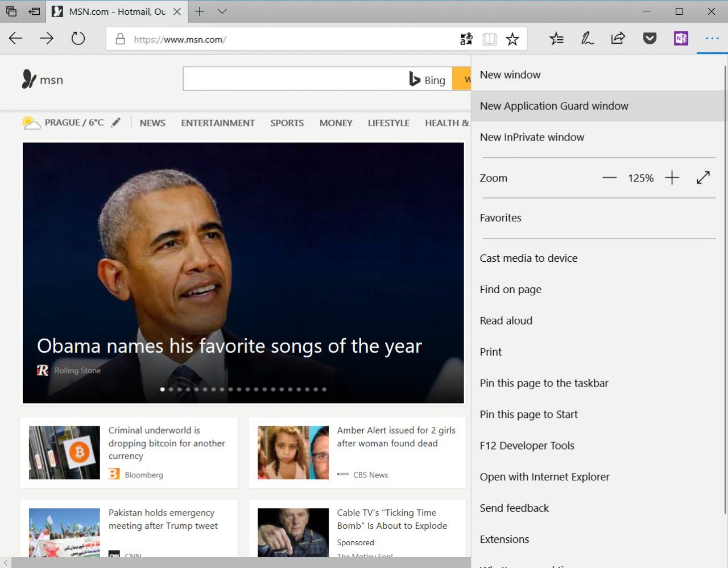Choose Read aloud option

(597, 321)
